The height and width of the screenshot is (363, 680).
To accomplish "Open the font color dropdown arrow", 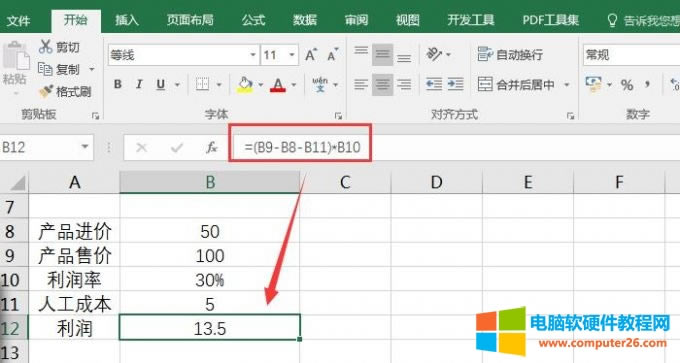I will click(294, 85).
